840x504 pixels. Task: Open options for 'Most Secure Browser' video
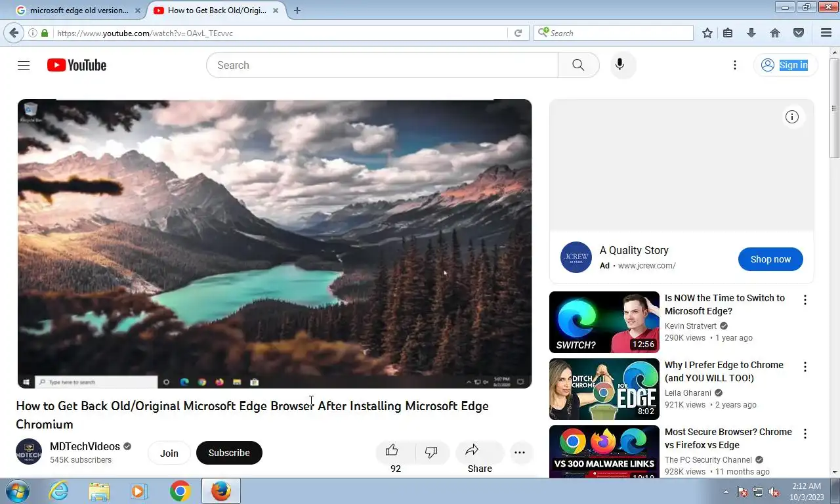805,434
